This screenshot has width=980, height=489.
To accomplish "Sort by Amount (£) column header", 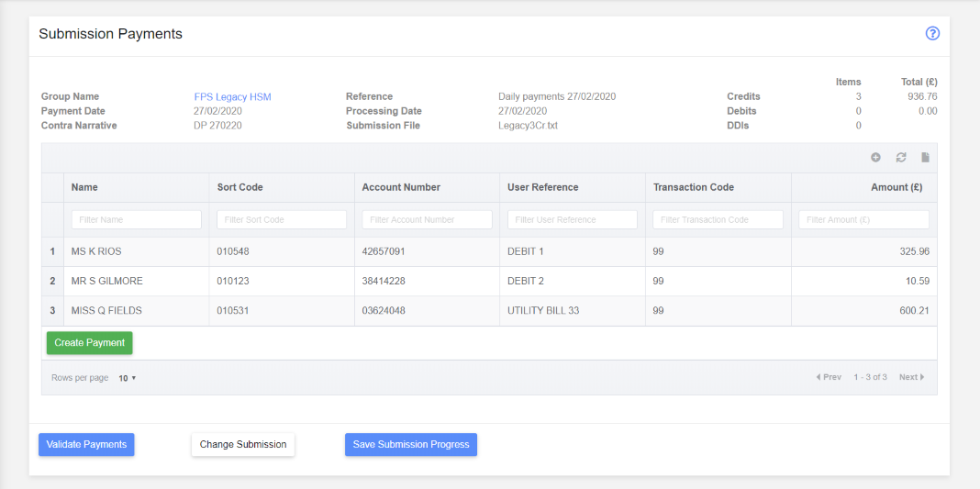I will click(863, 187).
